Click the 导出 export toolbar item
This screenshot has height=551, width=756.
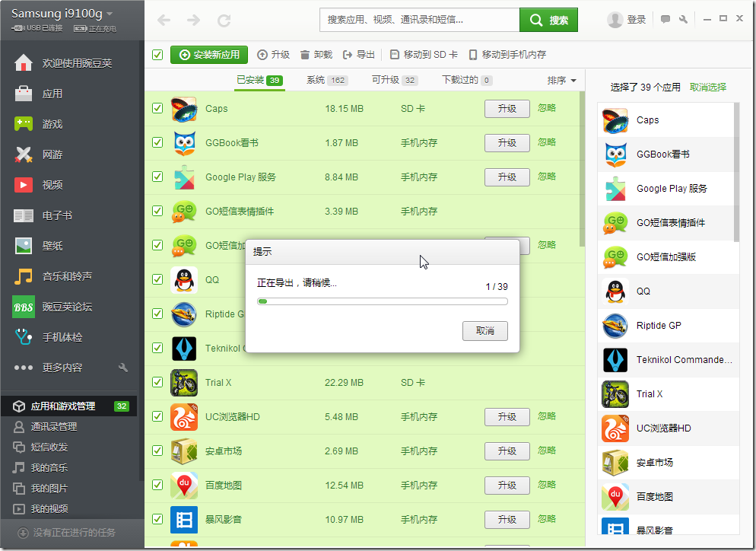(359, 55)
